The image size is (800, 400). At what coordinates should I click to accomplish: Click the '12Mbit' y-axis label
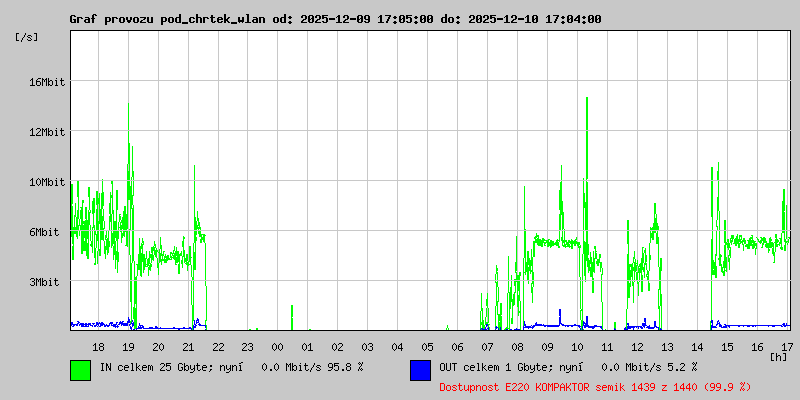tap(47, 132)
